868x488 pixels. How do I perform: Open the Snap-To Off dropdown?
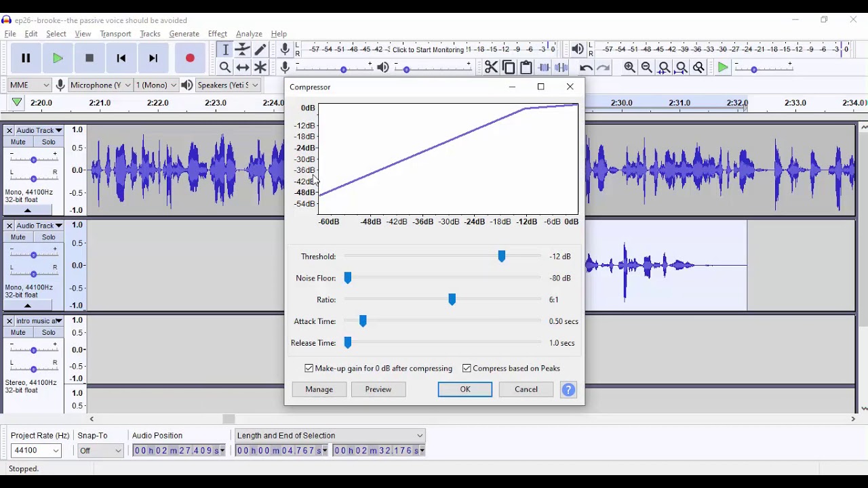(x=100, y=451)
